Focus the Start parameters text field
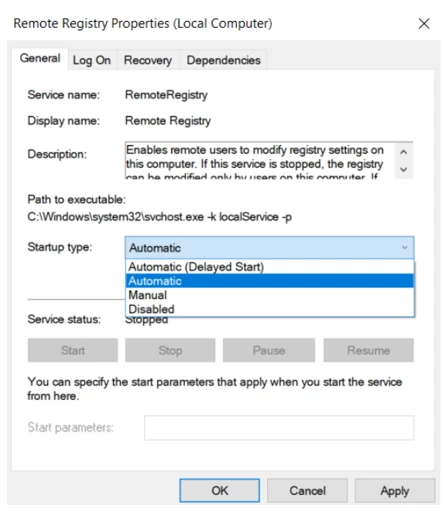Image resolution: width=444 pixels, height=515 pixels. (x=279, y=428)
